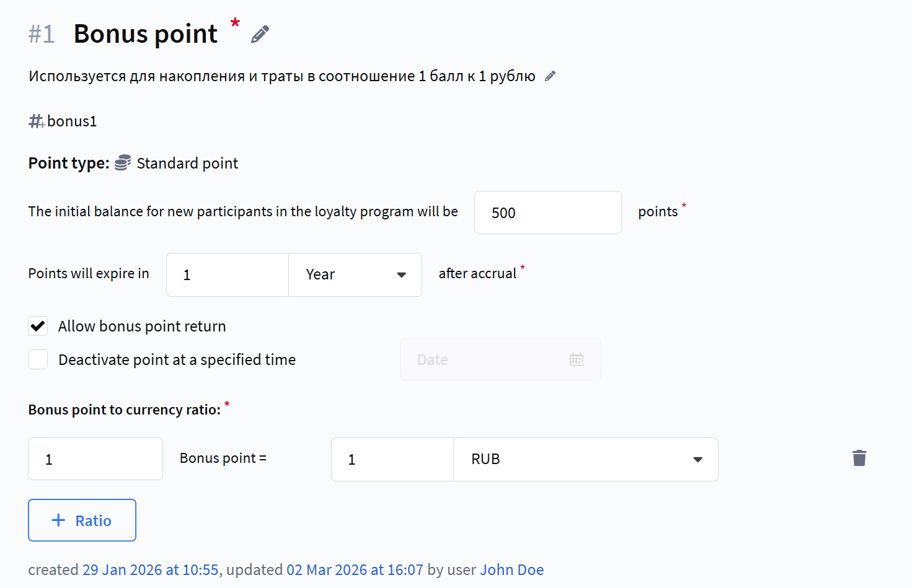
Task: Uncheck Allow bonus point return
Action: coord(38,326)
